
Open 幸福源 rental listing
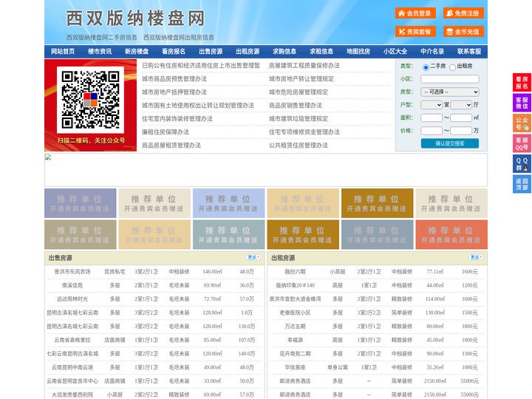pyautogui.click(x=295, y=340)
